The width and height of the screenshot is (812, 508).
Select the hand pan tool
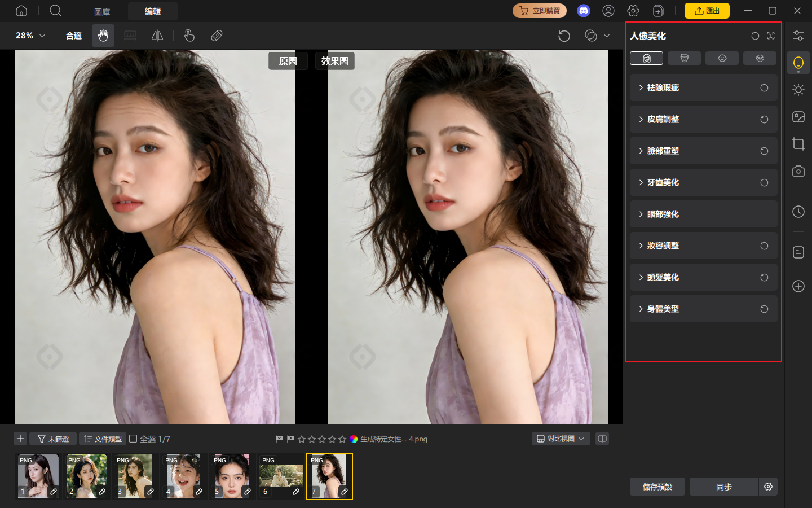pos(103,36)
